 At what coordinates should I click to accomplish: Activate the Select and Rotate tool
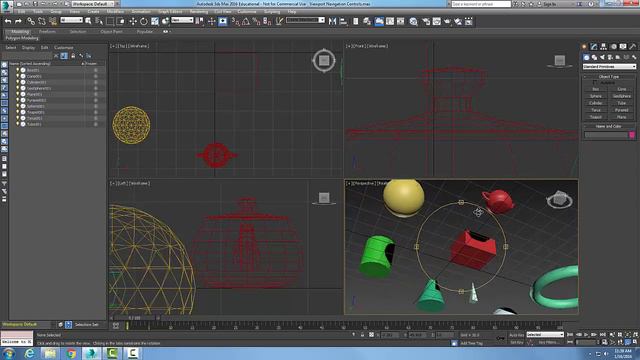pos(144,21)
